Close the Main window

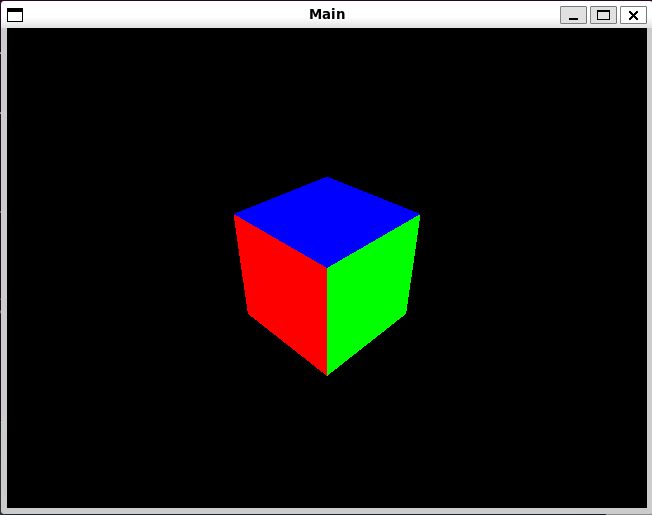633,15
